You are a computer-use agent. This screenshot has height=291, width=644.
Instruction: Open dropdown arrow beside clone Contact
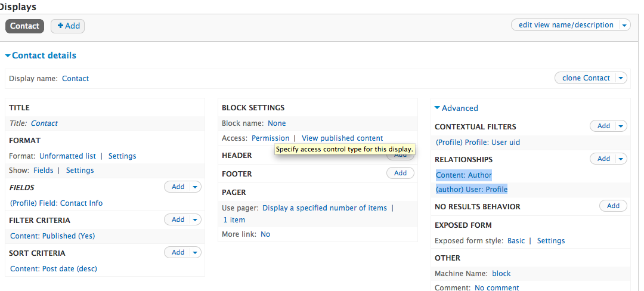[x=621, y=78]
